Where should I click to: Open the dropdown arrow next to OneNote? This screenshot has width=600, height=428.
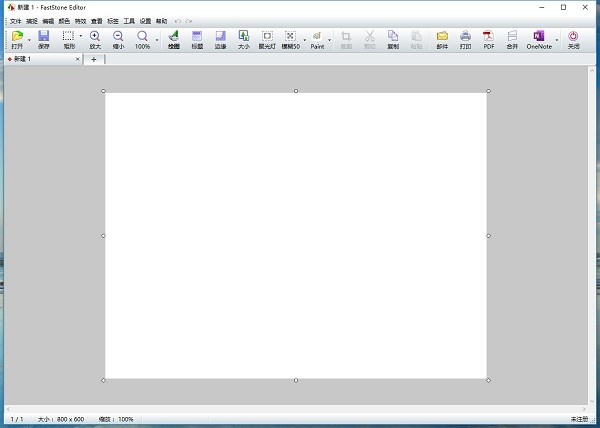557,40
